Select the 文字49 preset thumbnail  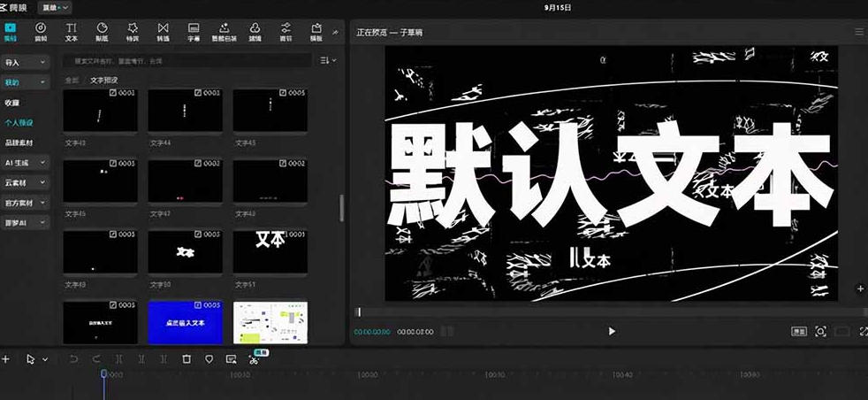(x=100, y=251)
